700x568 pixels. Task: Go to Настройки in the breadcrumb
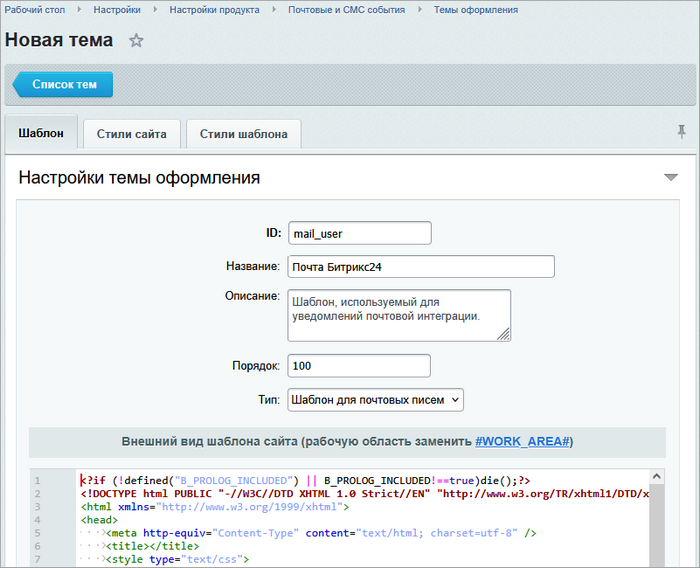point(117,9)
